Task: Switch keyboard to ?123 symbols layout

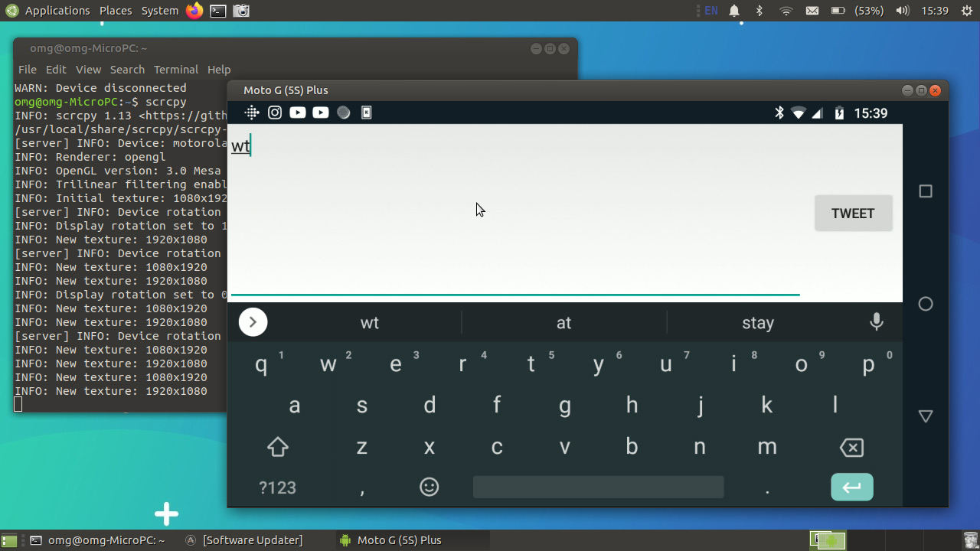Action: coord(277,487)
